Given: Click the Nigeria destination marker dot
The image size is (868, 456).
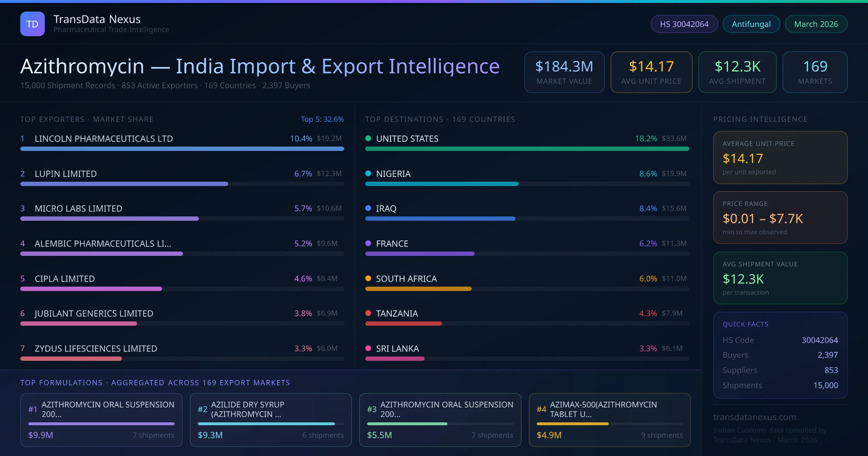Looking at the screenshot, I should tap(369, 174).
